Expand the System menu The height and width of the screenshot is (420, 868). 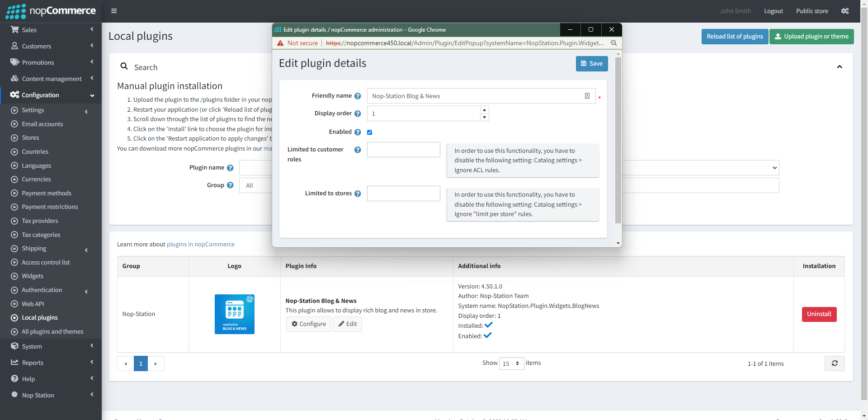(x=51, y=346)
